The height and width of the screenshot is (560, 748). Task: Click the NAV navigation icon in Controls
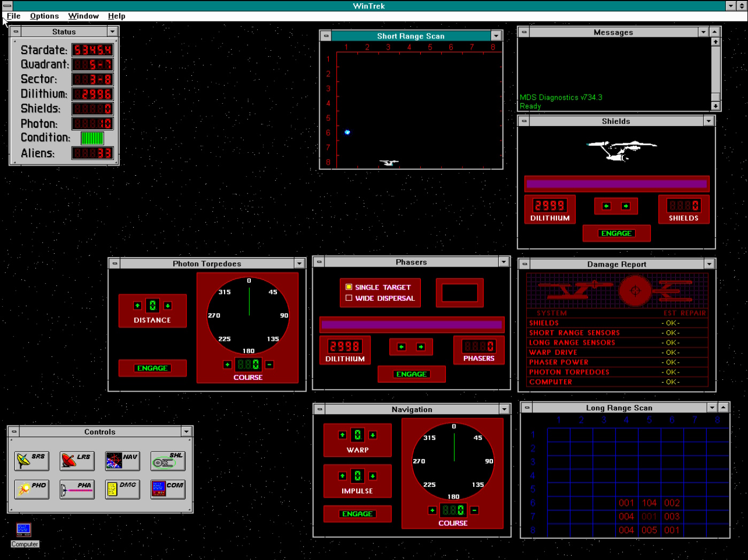(x=122, y=461)
